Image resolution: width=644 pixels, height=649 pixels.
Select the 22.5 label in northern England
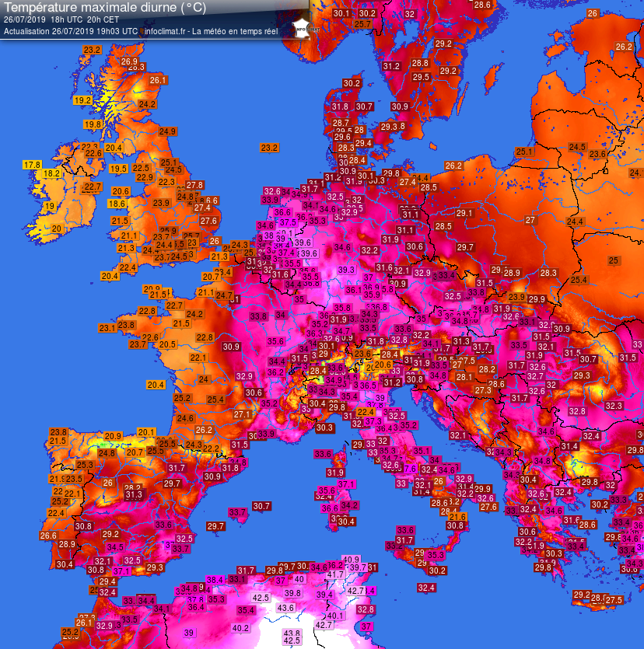tap(141, 168)
